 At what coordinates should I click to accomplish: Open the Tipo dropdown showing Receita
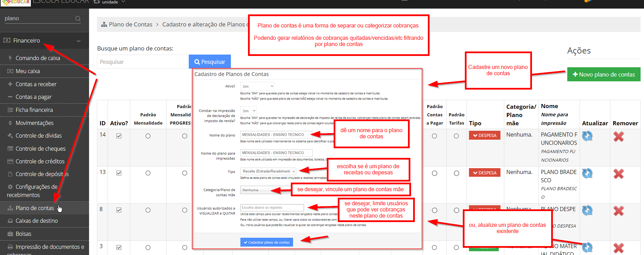[268, 171]
